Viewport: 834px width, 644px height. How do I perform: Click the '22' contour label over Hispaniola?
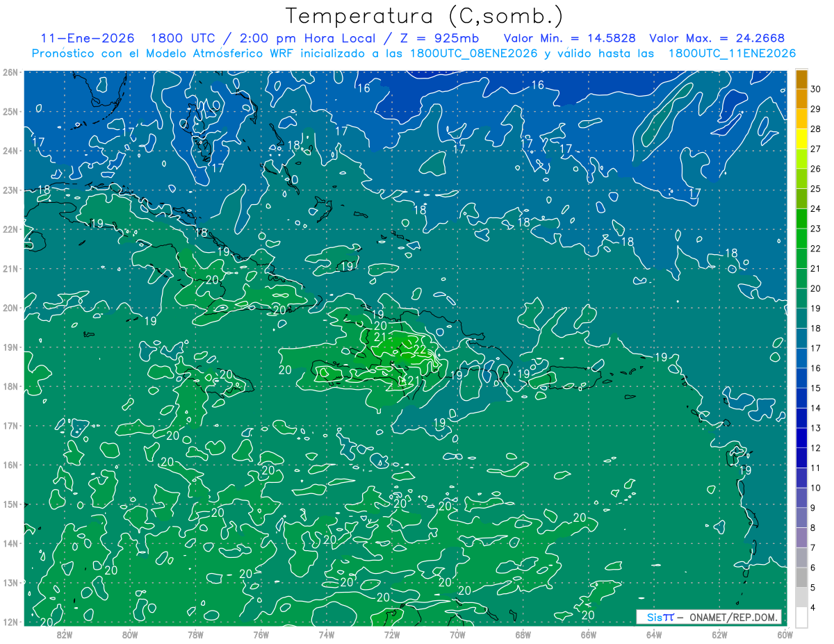click(420, 349)
